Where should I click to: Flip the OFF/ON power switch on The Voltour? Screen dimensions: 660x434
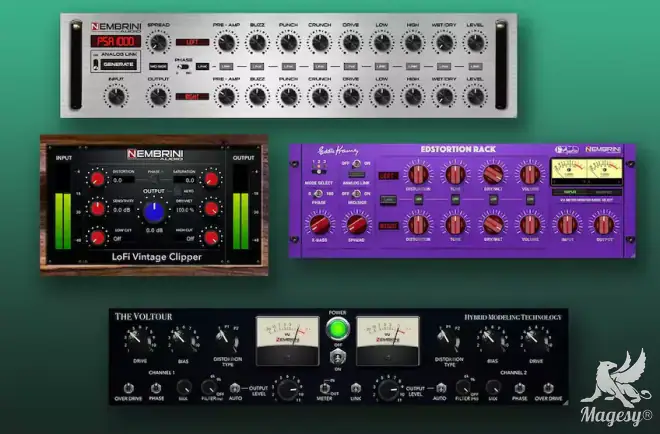[338, 357]
